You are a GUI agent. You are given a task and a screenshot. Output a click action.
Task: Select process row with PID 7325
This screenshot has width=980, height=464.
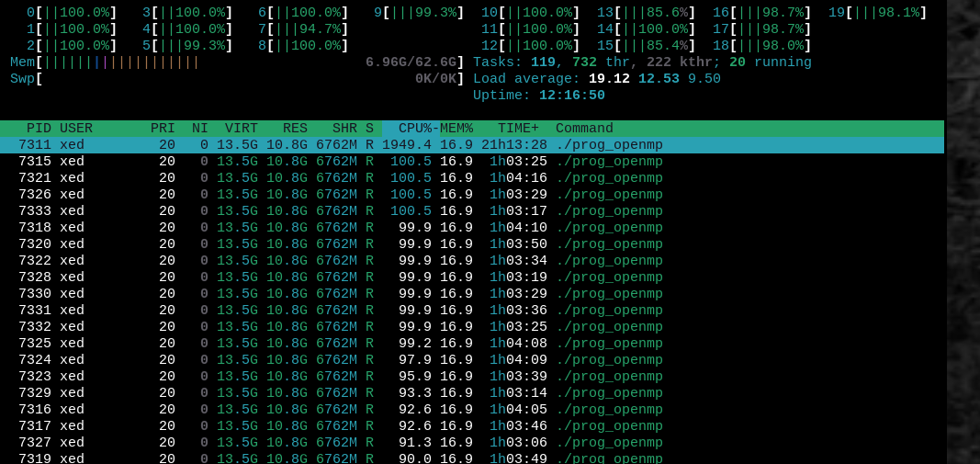[x=472, y=344]
